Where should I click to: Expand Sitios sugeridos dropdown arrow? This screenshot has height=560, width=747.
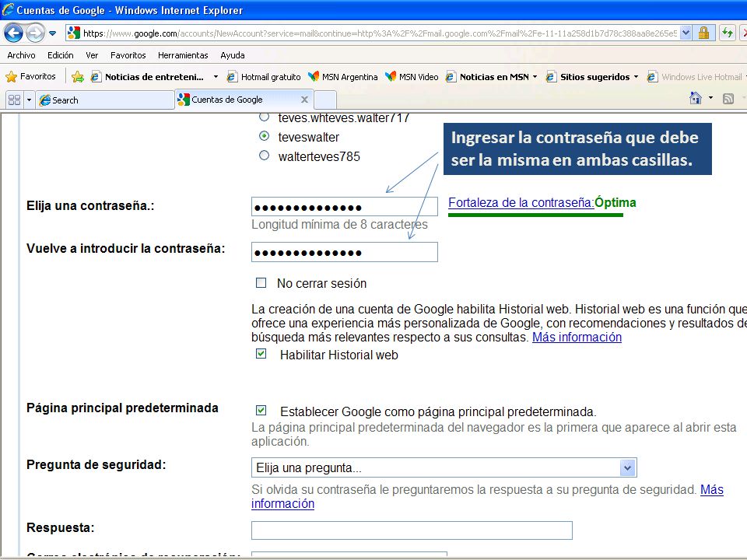click(x=636, y=77)
